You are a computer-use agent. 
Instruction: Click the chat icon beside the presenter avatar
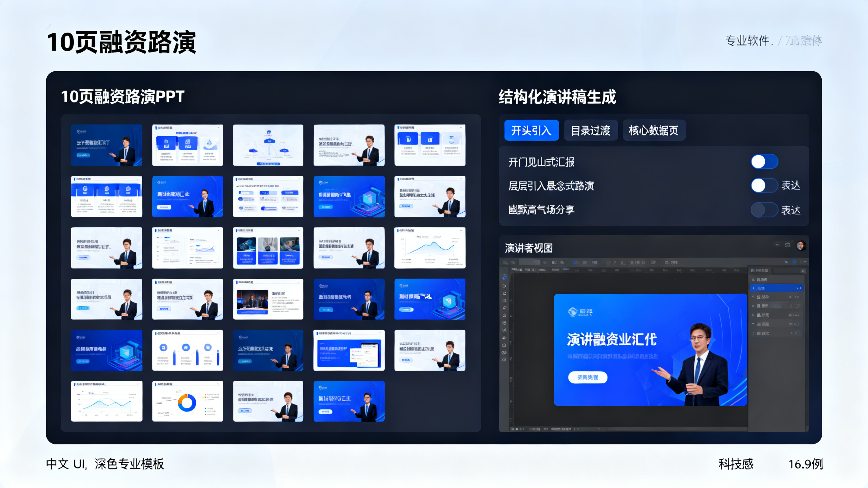click(x=788, y=245)
